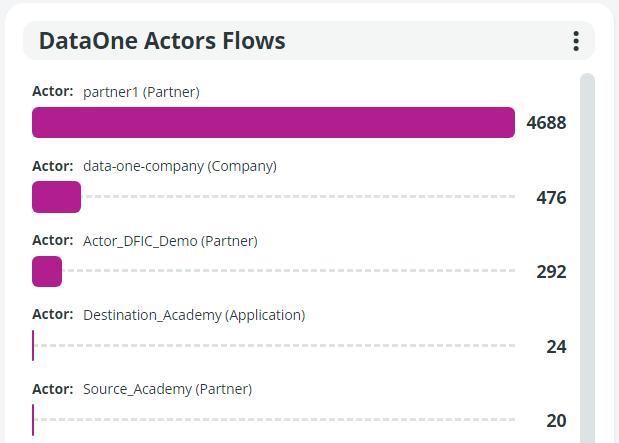Click the 476 flow count value
Image resolution: width=619 pixels, height=443 pixels.
[x=551, y=198]
